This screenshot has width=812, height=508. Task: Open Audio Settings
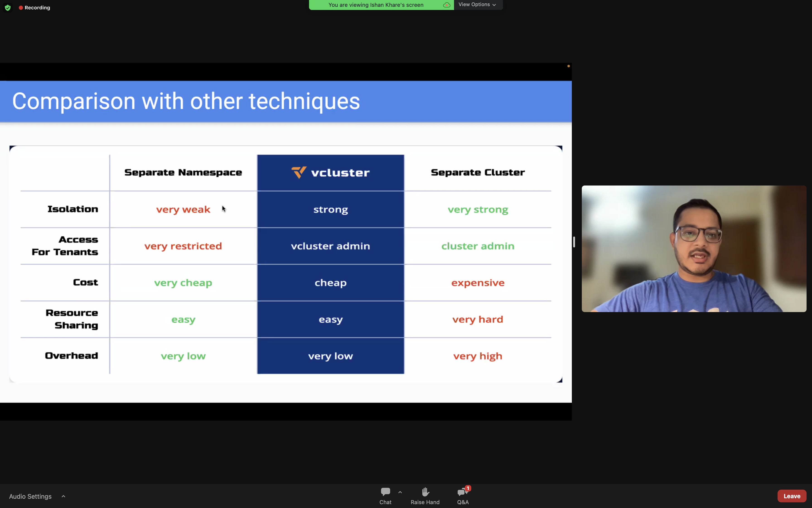coord(30,496)
